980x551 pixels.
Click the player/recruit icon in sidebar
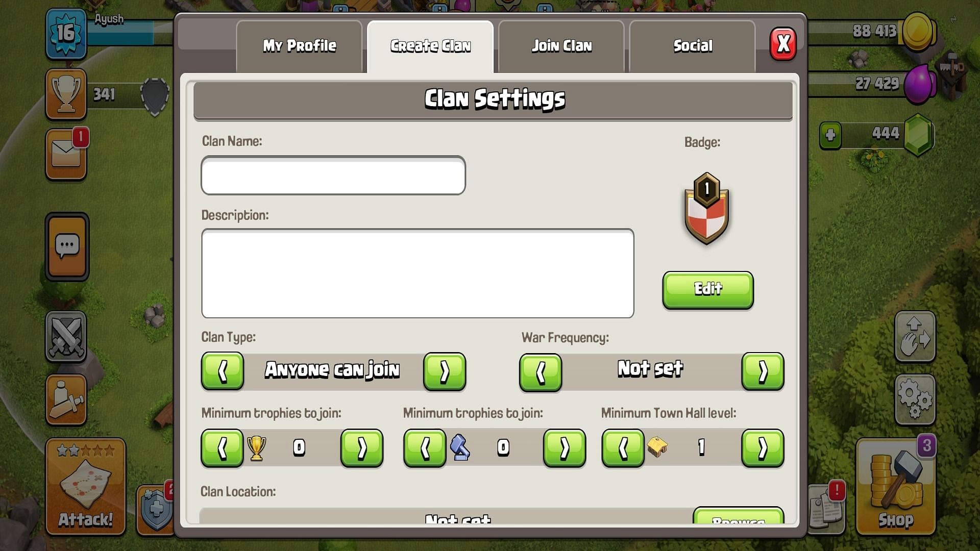point(68,398)
